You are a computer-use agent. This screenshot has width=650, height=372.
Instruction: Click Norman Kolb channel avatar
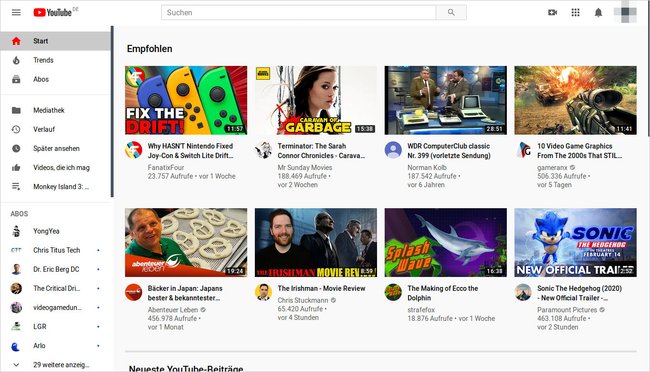(x=393, y=150)
